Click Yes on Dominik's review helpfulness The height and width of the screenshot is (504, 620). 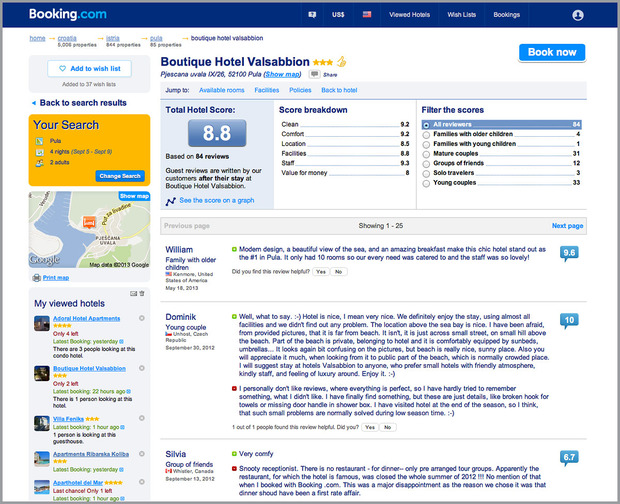[x=370, y=427]
